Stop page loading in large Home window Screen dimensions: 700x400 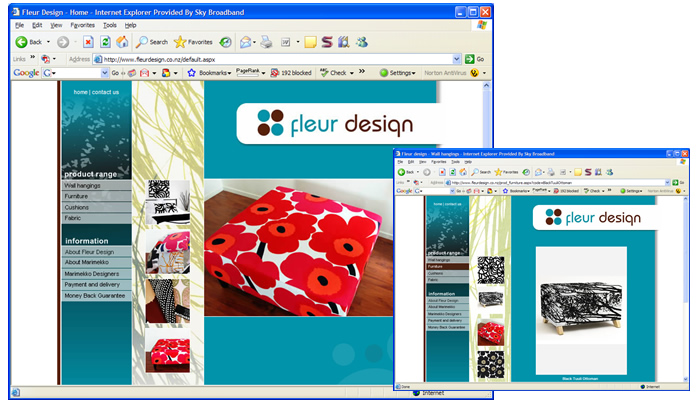(88, 42)
